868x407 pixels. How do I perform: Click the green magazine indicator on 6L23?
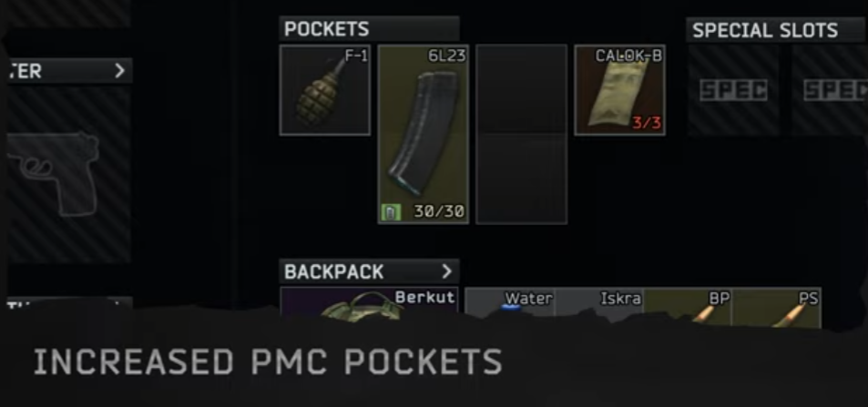click(390, 211)
